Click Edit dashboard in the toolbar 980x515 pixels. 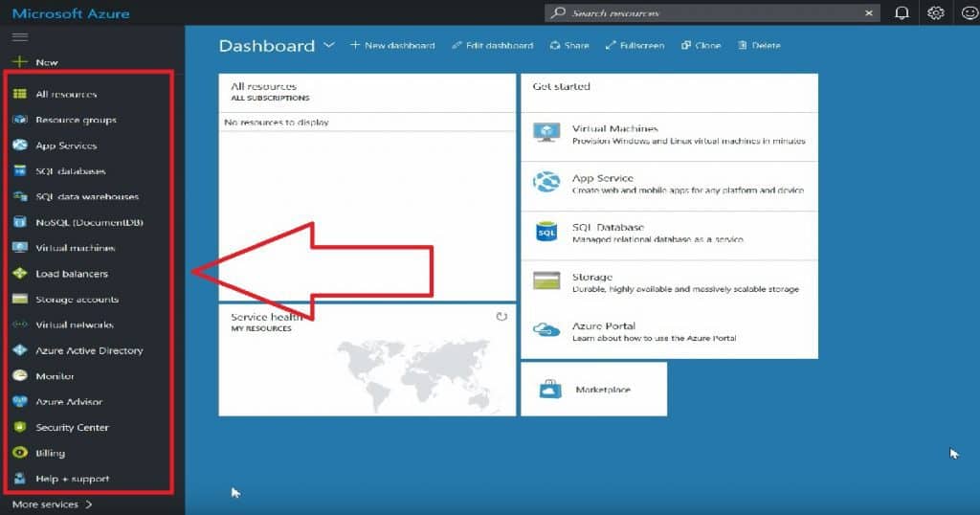coord(492,45)
